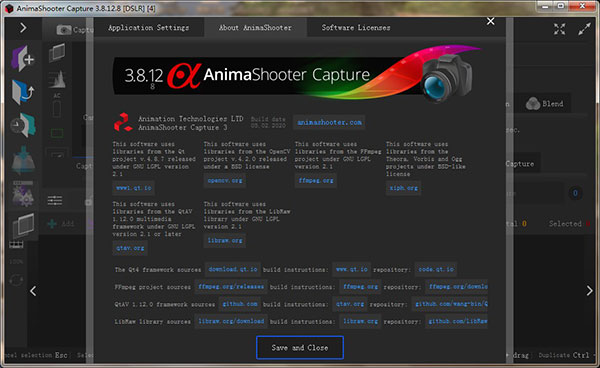The height and width of the screenshot is (368, 600).
Task: Click the histogram icon in tool column
Action: coord(57,79)
